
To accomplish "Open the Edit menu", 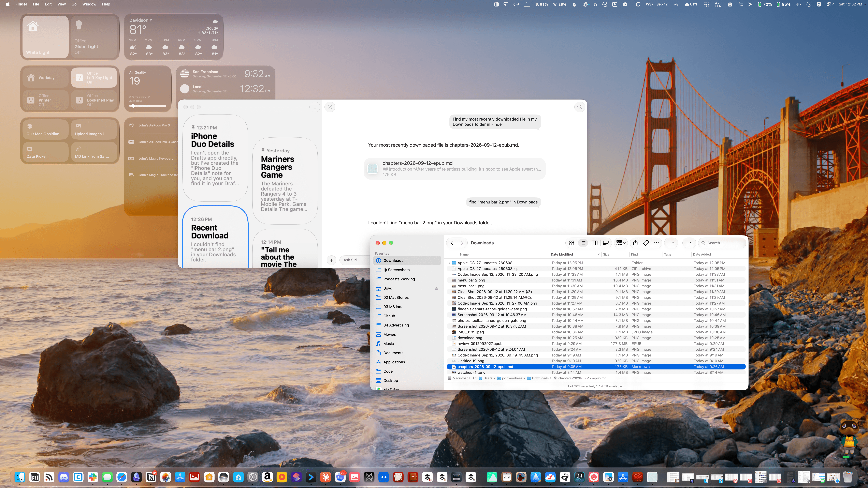I will tap(48, 4).
